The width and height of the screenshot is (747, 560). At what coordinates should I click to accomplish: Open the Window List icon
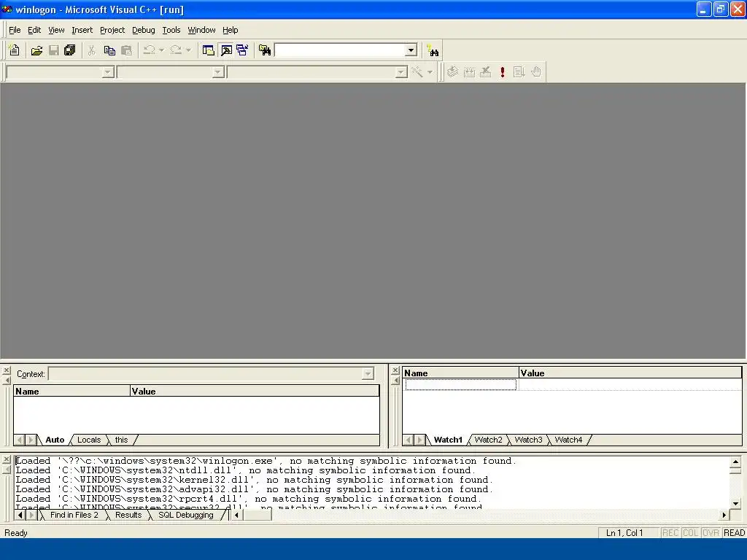pyautogui.click(x=242, y=50)
